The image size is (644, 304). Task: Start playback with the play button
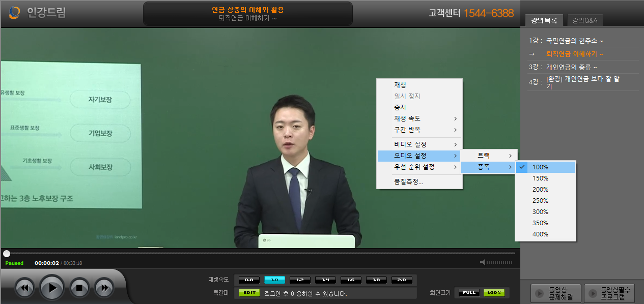coord(52,288)
